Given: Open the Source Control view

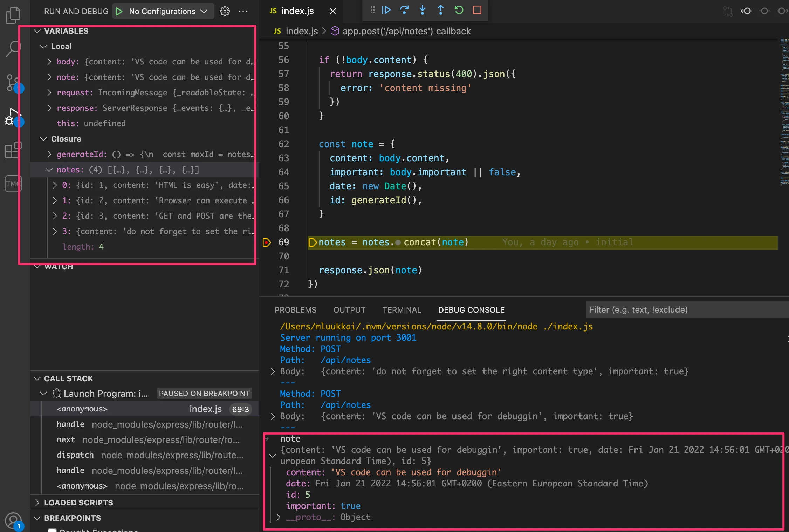Looking at the screenshot, I should tap(13, 83).
